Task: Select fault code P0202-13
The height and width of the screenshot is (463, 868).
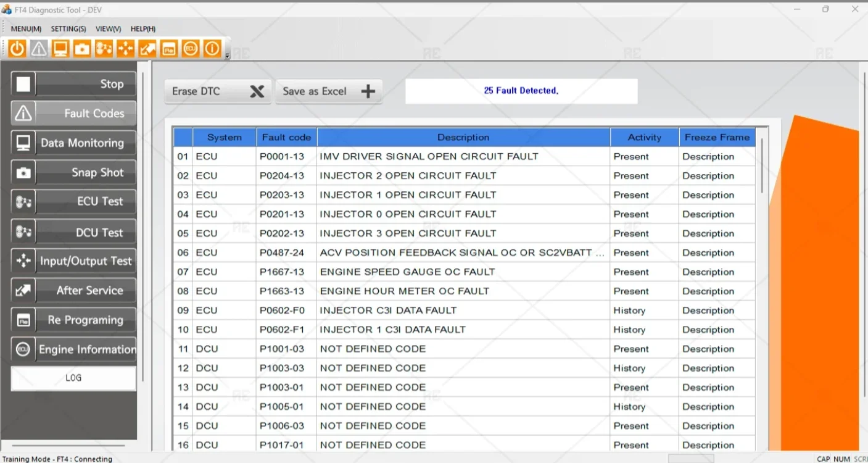Action: coord(282,233)
